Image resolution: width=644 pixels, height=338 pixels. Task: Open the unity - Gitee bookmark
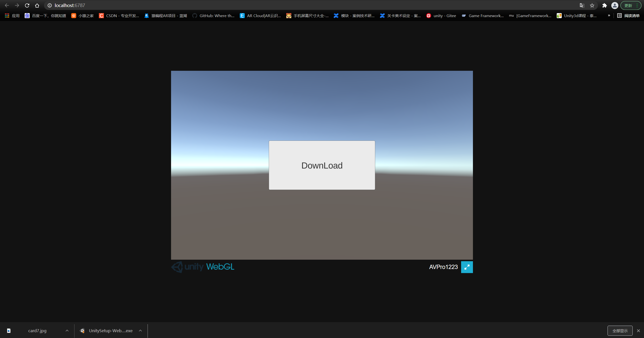[x=441, y=16]
